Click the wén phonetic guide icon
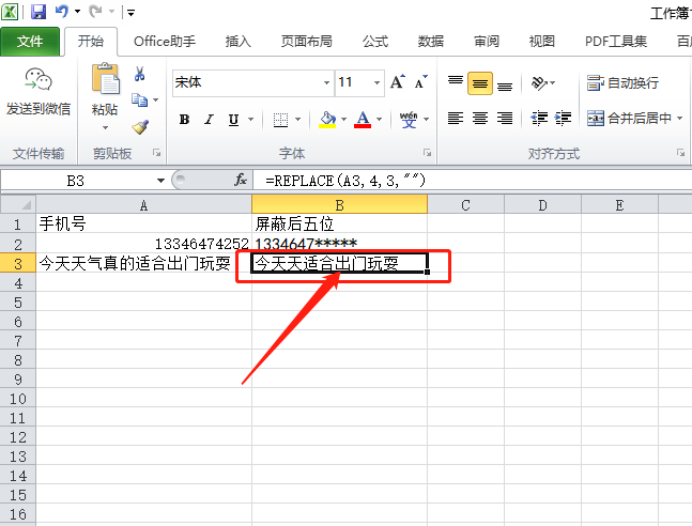This screenshot has width=692, height=526. (408, 119)
